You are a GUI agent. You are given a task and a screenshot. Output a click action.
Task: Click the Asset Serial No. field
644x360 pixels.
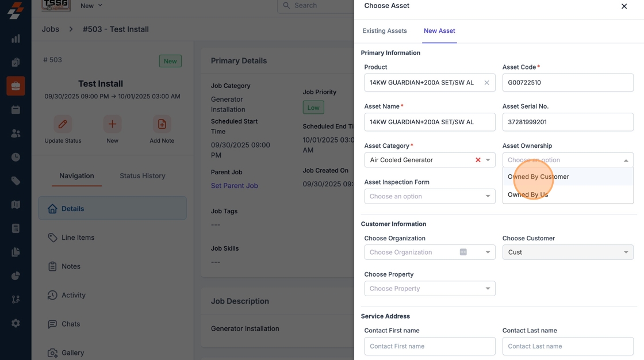pyautogui.click(x=568, y=122)
